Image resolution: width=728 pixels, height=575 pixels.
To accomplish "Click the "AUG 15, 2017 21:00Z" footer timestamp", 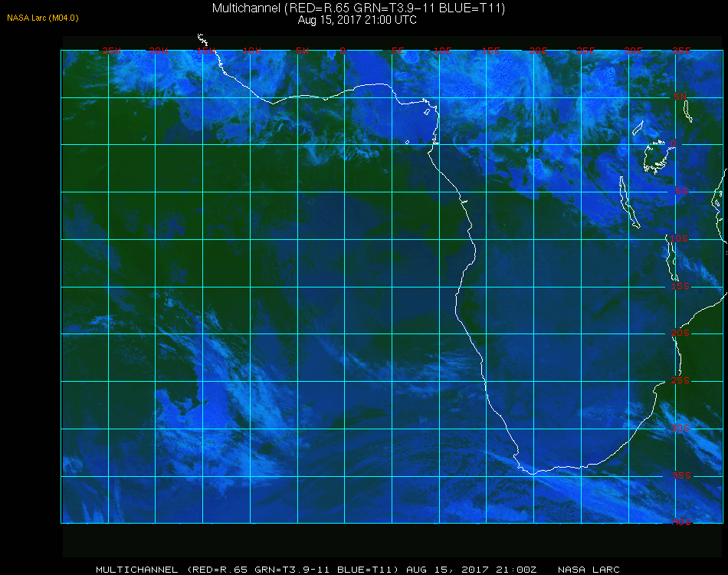I will [471, 570].
